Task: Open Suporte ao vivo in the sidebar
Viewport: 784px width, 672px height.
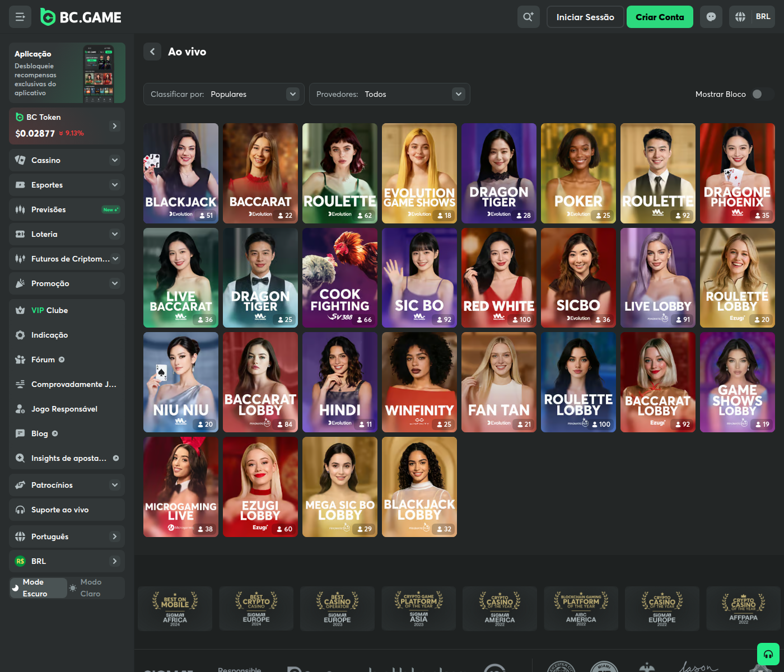Action: coord(67,510)
